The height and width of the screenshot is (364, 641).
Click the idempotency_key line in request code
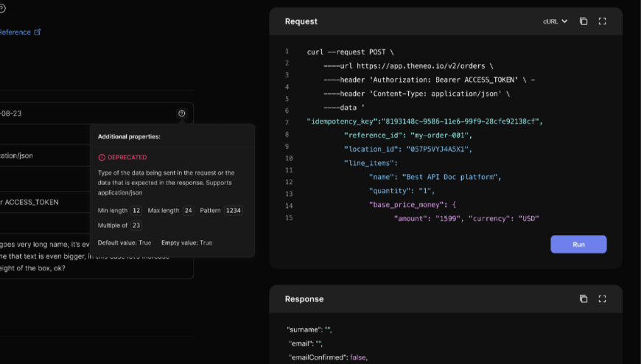point(424,122)
